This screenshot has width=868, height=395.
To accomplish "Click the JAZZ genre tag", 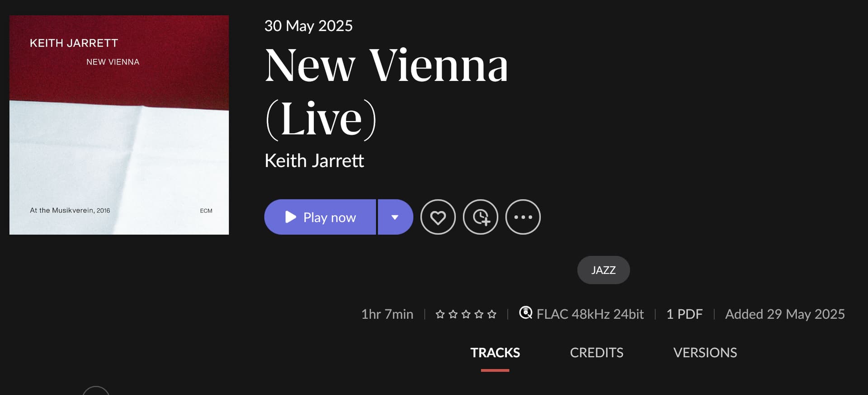I will click(603, 270).
